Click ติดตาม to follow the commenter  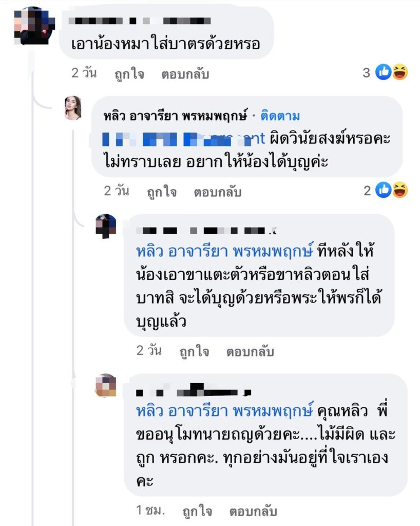coord(280,116)
